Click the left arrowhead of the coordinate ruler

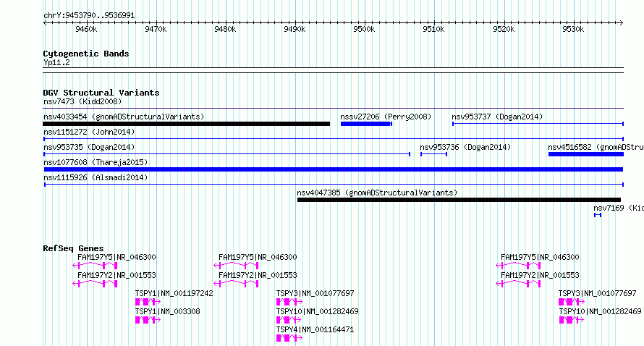pos(45,22)
